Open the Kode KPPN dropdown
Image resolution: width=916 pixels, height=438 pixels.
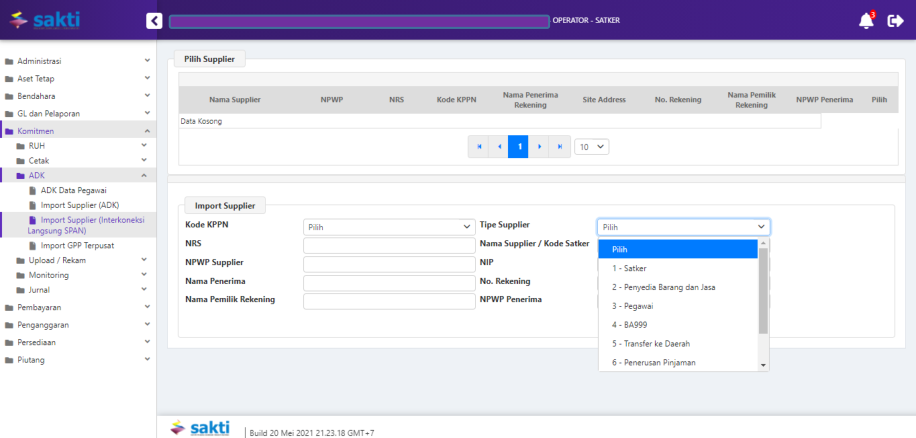click(x=388, y=227)
